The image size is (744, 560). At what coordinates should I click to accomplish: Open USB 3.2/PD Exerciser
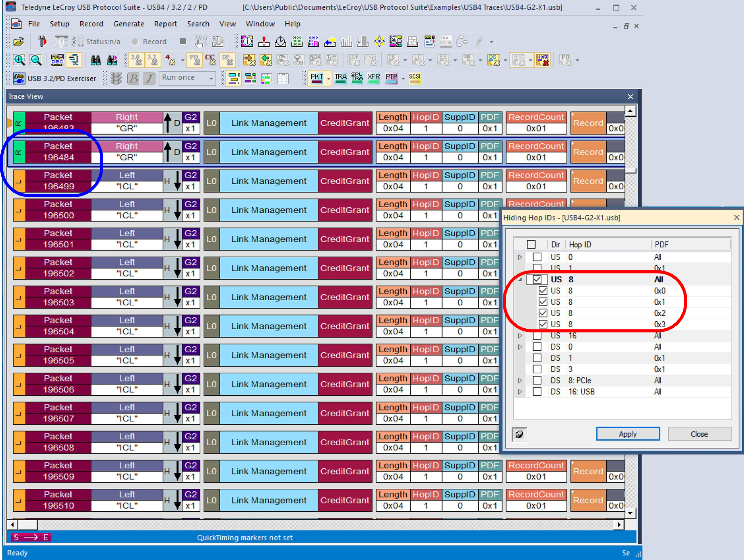pyautogui.click(x=54, y=78)
